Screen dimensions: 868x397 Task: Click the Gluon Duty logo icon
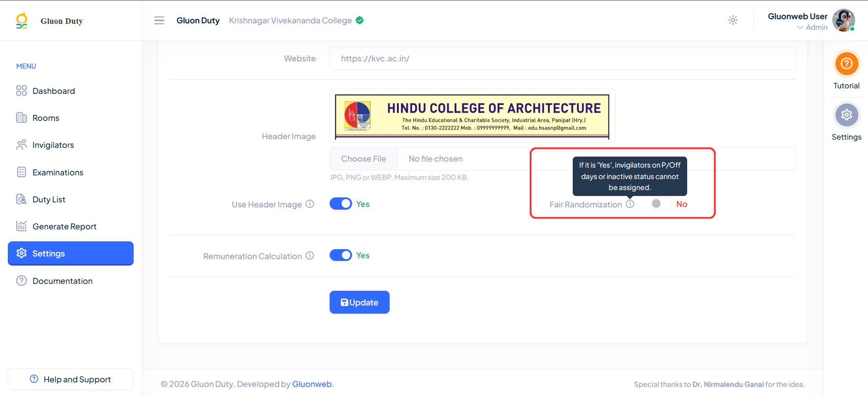tap(22, 21)
